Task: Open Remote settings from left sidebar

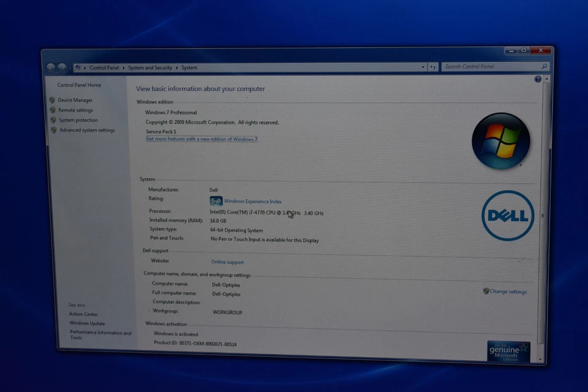Action: pos(75,110)
